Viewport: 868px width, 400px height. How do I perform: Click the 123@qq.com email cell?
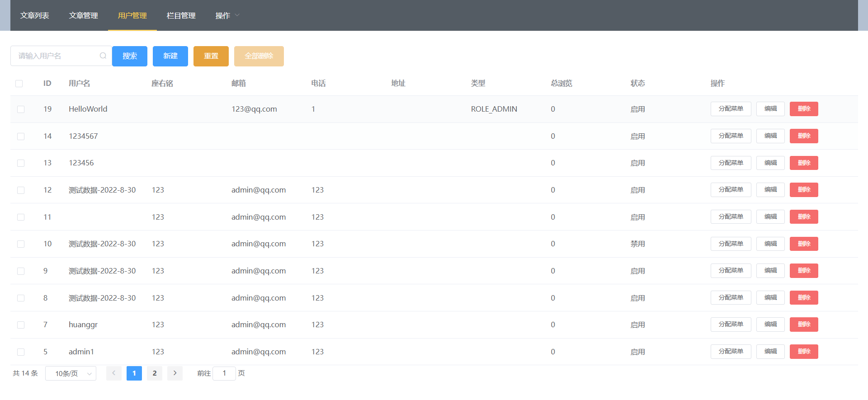pos(254,109)
